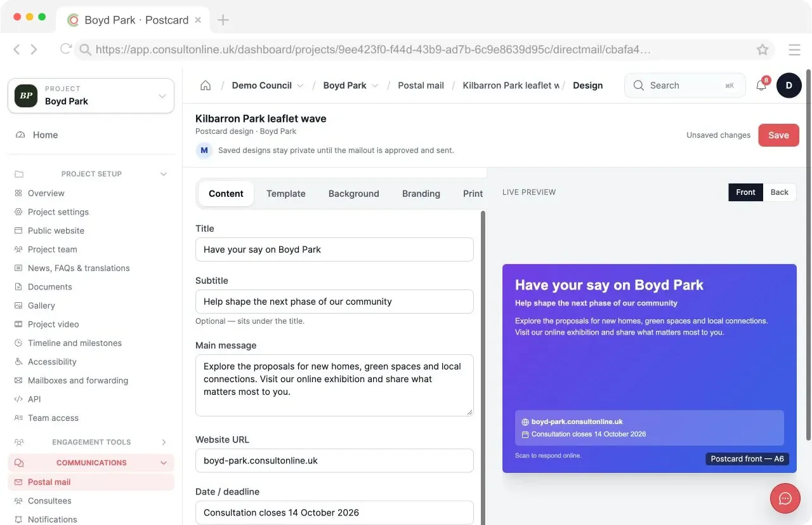812x525 pixels.
Task: Click the Project team icon
Action: (x=18, y=249)
